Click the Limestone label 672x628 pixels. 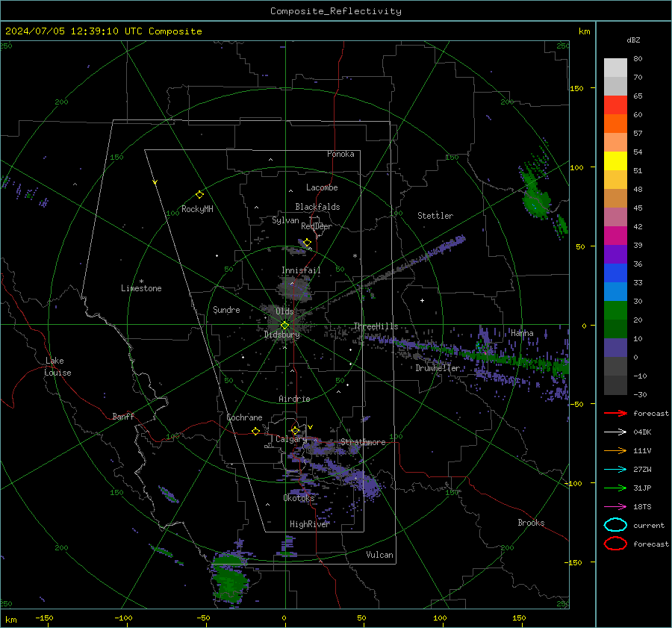141,288
